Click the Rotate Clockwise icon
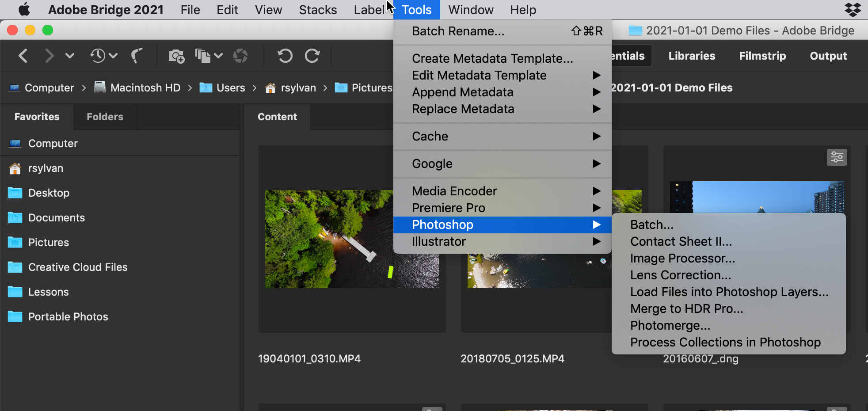 tap(312, 56)
